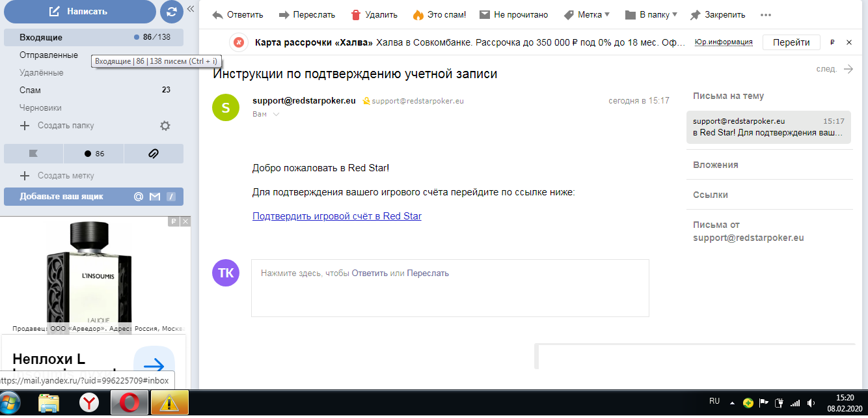Click the Написать compose button
The width and height of the screenshot is (868, 418).
pos(79,12)
